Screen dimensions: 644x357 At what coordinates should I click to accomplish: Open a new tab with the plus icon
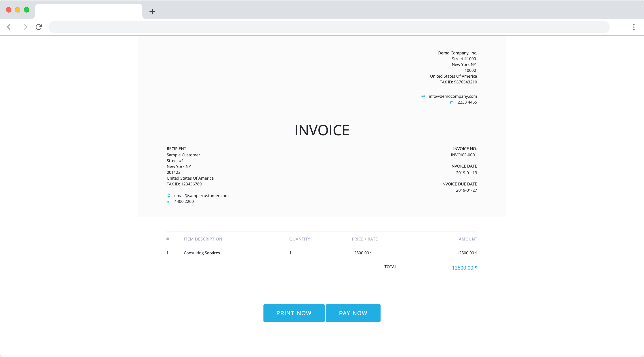point(152,11)
